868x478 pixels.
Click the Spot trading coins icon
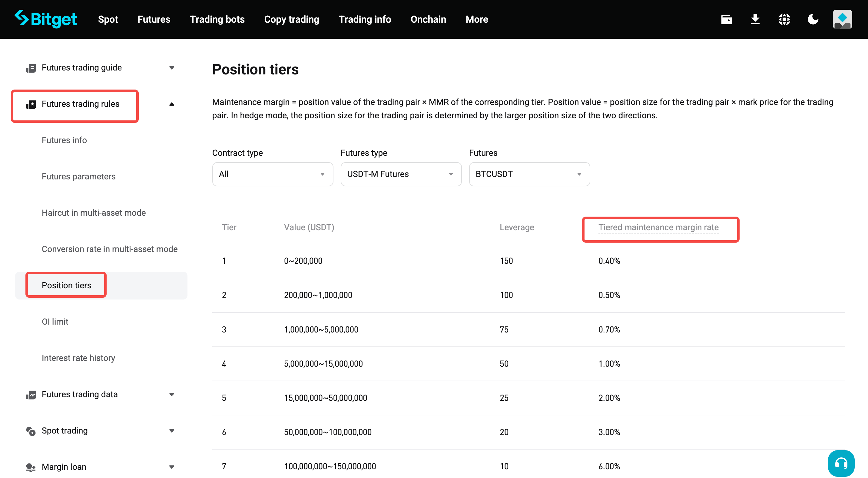(x=31, y=431)
